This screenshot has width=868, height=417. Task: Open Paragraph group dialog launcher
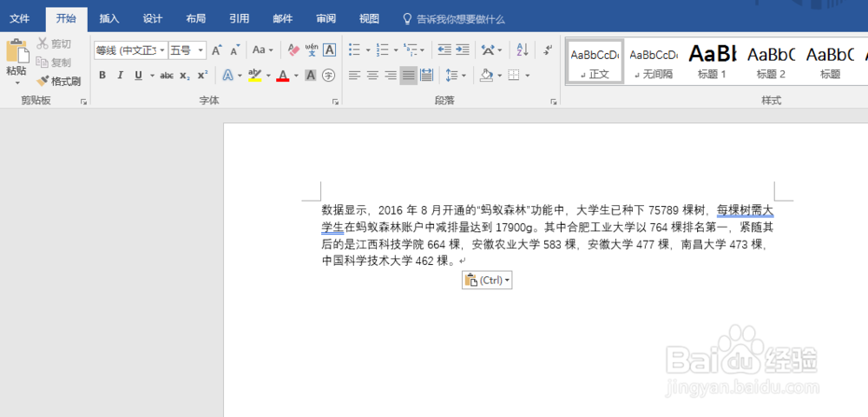click(x=553, y=102)
